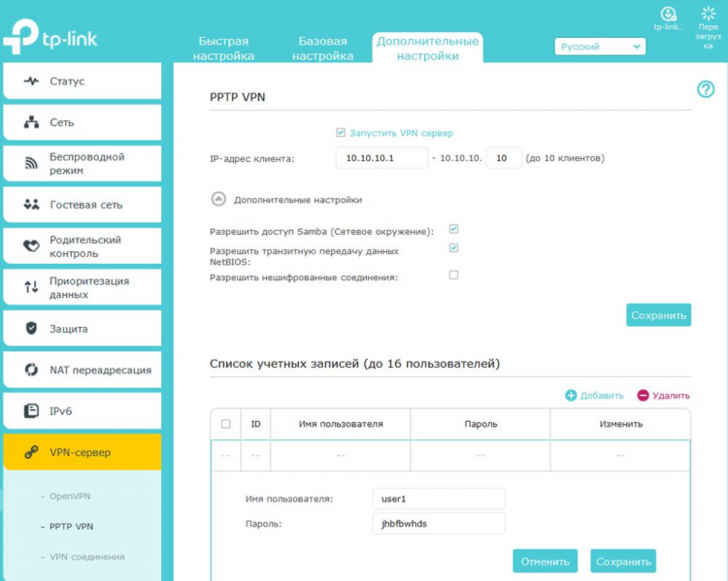The image size is (728, 581).
Task: Click the wireless mode signal icon
Action: [x=31, y=163]
